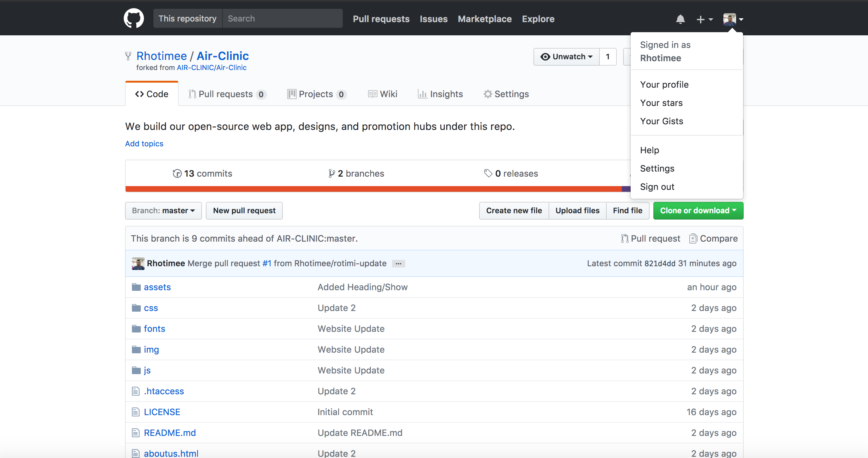
Task: Click the tag icon next to 0 releases
Action: (x=488, y=173)
